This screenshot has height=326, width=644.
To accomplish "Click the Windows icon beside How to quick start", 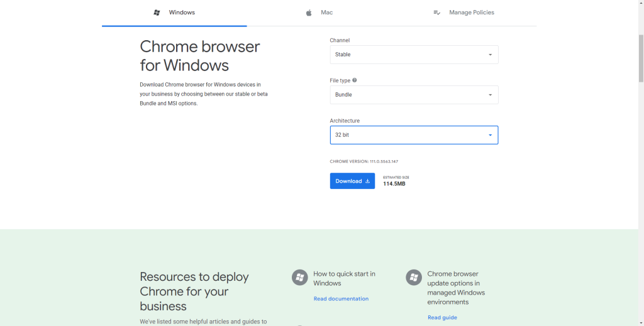I will 300,278.
